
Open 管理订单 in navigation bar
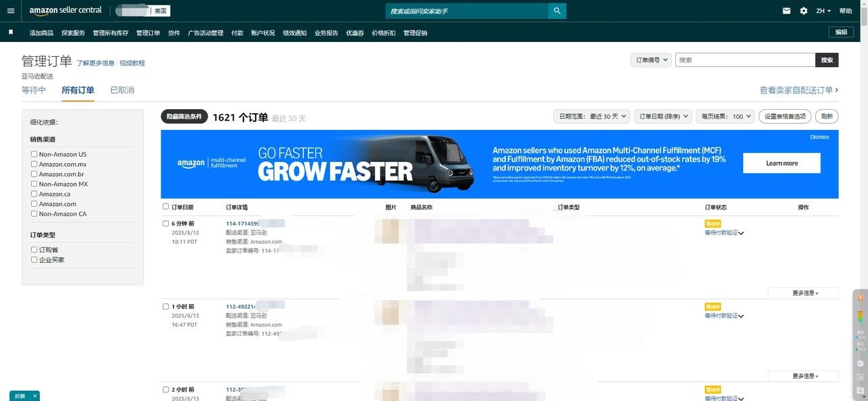[x=148, y=33]
